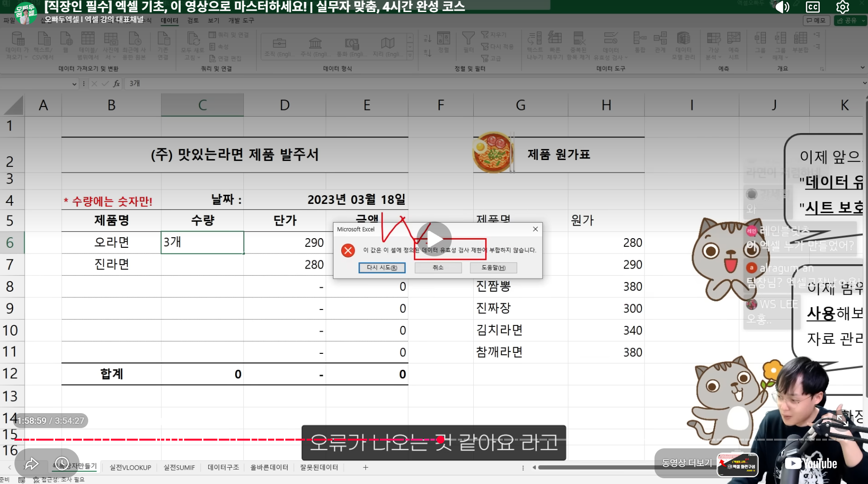Click the 중복된 항목 제거 icon
Screen dimensions: 868x484
578,46
